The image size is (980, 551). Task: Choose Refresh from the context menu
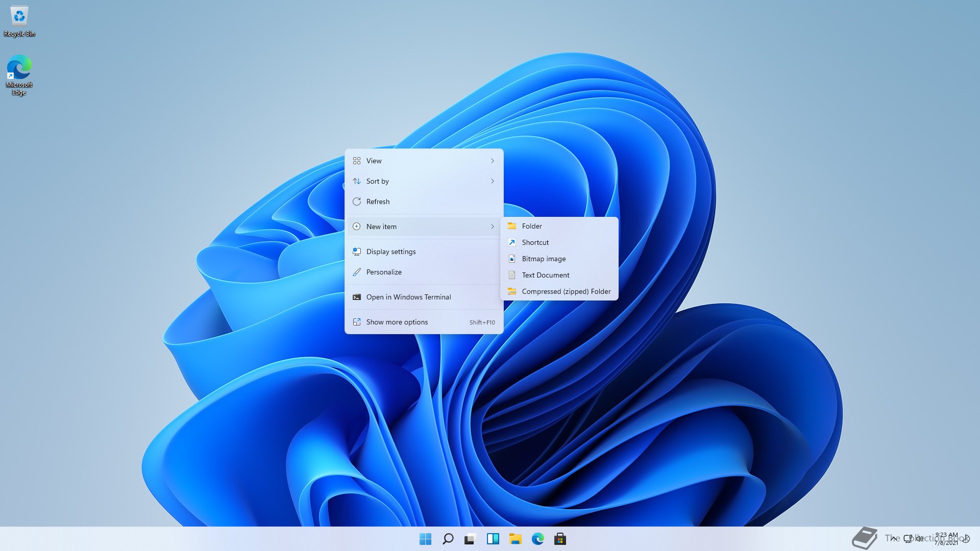(x=424, y=202)
